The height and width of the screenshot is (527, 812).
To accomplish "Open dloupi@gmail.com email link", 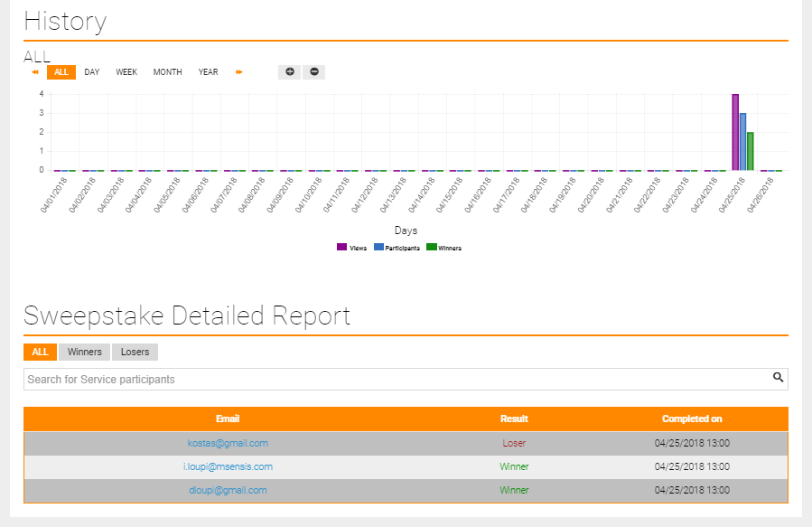I will point(228,490).
